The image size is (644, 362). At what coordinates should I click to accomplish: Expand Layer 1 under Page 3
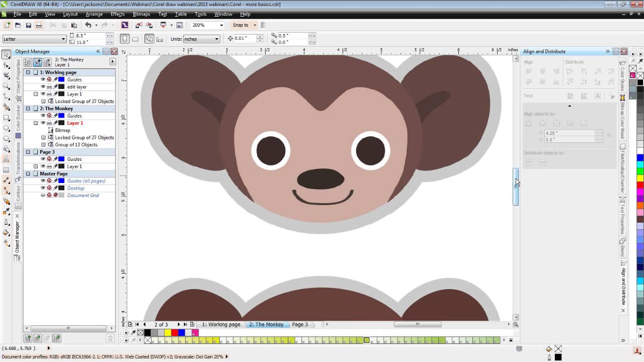(36, 166)
